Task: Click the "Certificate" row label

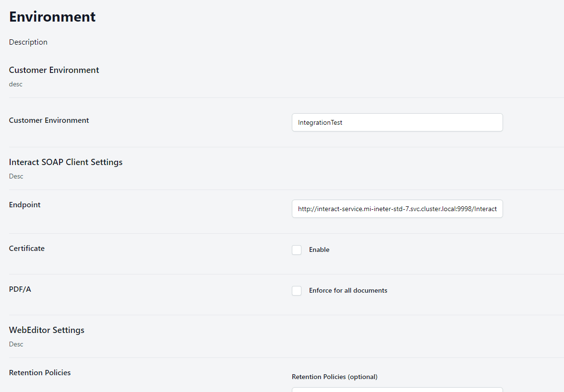Action: [26, 248]
